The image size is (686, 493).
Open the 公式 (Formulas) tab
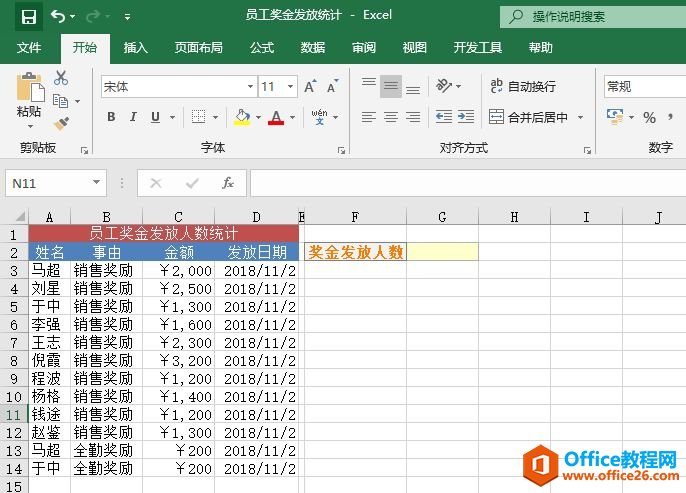[x=262, y=47]
